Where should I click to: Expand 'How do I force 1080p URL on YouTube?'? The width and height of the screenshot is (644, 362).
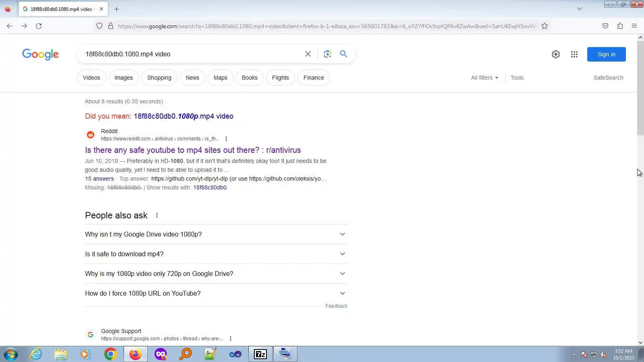pyautogui.click(x=216, y=293)
